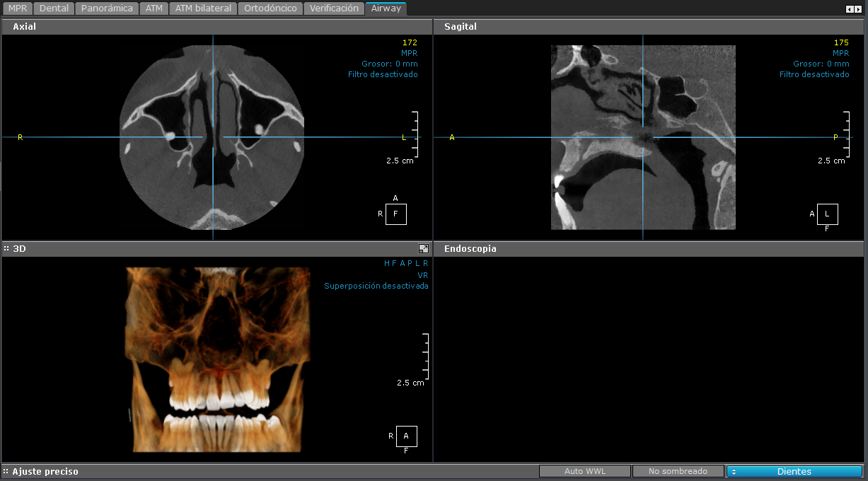Open the ATM bilateral tab

203,8
